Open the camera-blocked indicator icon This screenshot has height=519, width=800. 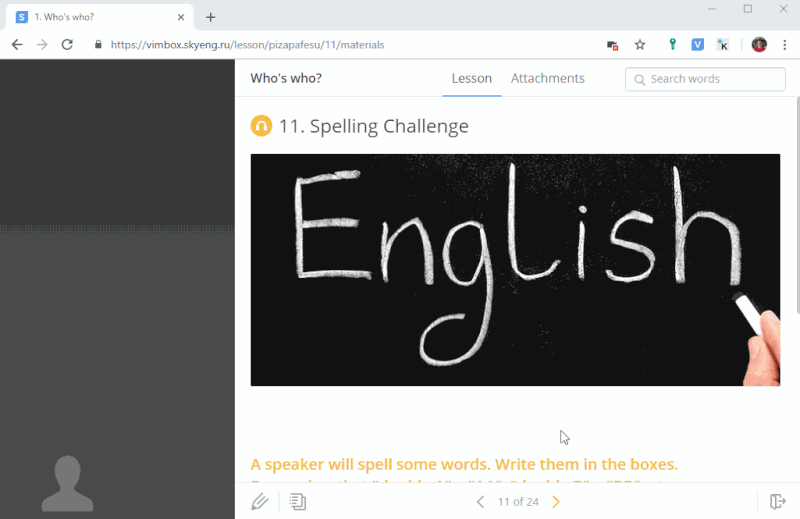pos(613,45)
